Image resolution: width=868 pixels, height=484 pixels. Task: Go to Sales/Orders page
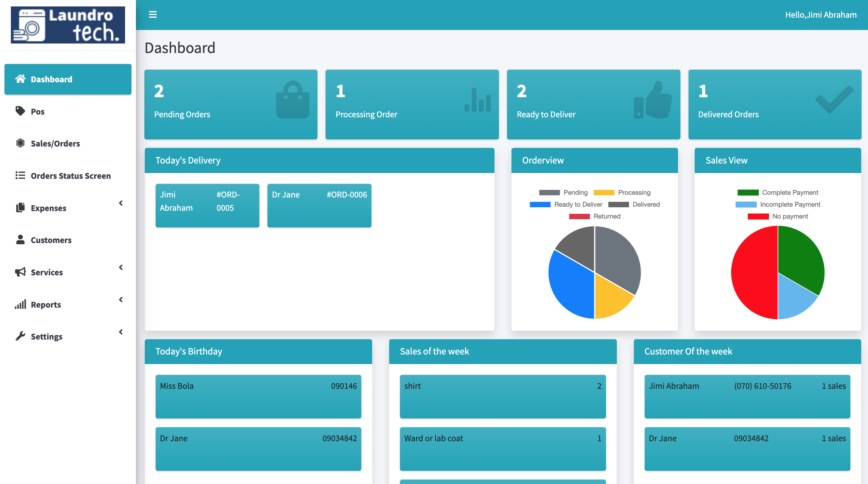tap(68, 143)
